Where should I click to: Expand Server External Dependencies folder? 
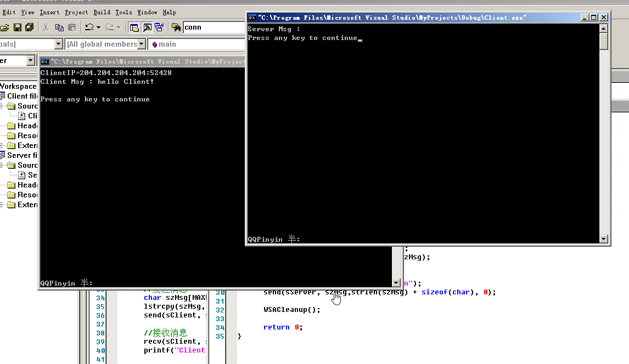pos(1,204)
